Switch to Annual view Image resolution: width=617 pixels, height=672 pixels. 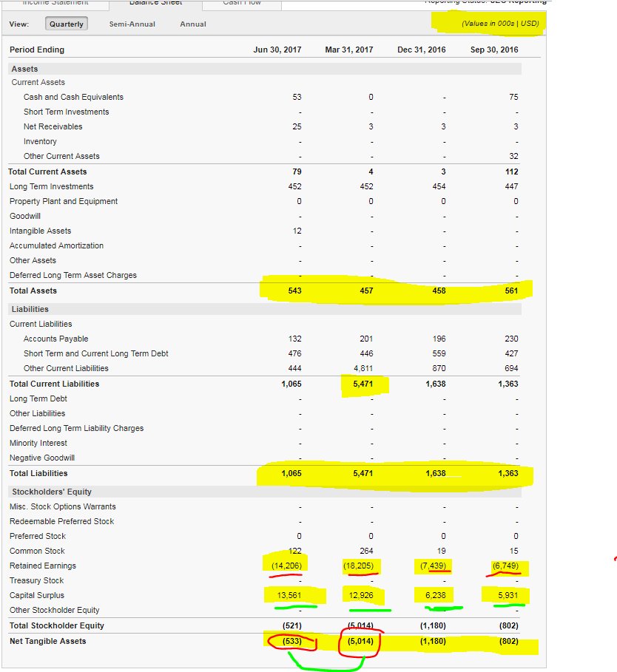(193, 24)
